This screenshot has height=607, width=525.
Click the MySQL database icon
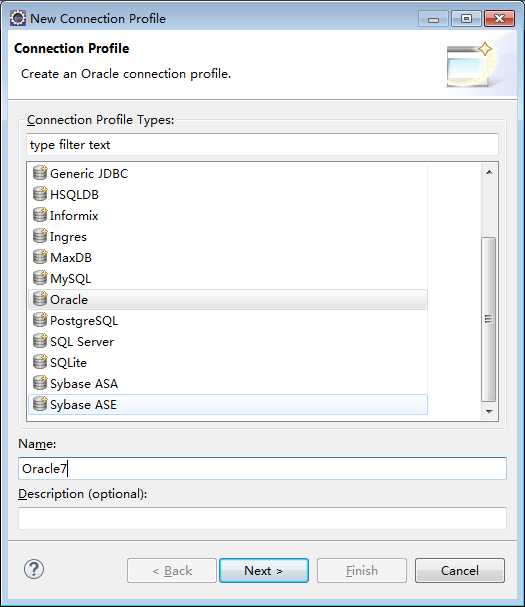pyautogui.click(x=40, y=278)
